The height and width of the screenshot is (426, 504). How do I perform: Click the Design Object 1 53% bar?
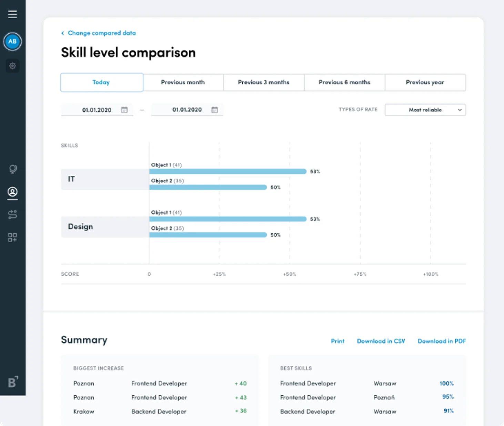pos(228,219)
